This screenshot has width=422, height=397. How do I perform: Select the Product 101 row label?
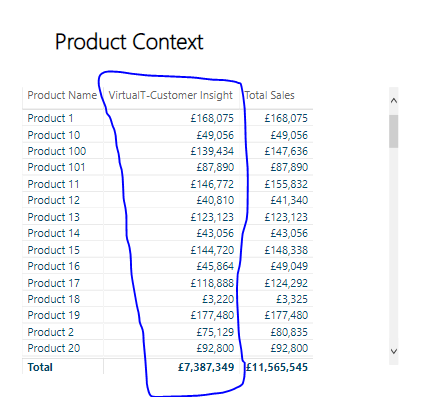[x=56, y=167]
